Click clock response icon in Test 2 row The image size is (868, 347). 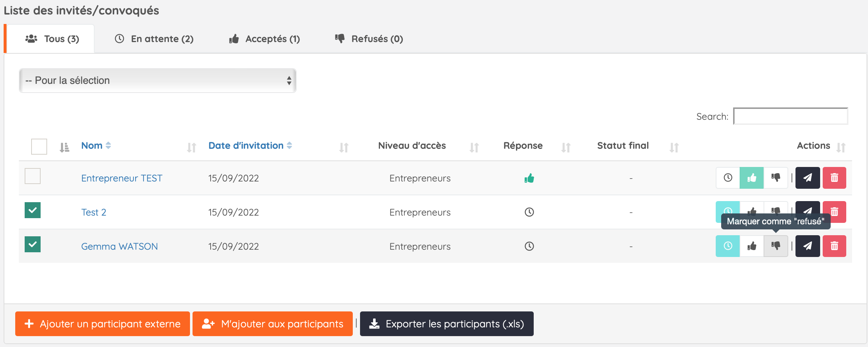529,212
